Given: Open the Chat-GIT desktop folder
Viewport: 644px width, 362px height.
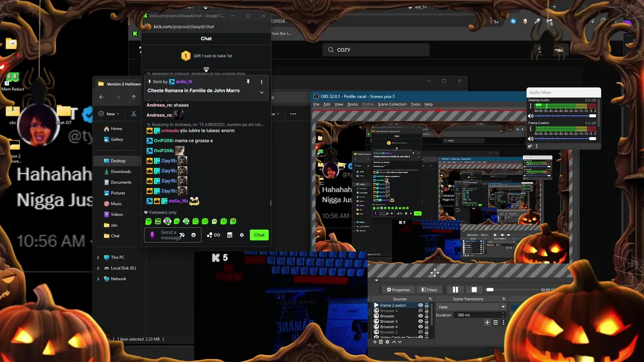Looking at the screenshot, I should (x=64, y=115).
